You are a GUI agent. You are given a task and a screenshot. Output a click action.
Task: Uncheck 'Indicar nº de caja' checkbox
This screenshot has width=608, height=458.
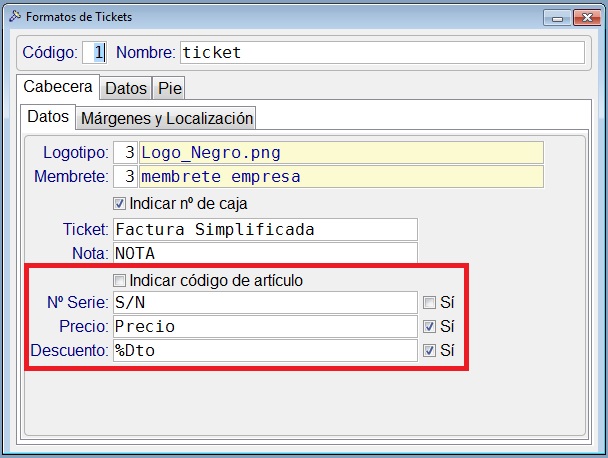pos(121,203)
